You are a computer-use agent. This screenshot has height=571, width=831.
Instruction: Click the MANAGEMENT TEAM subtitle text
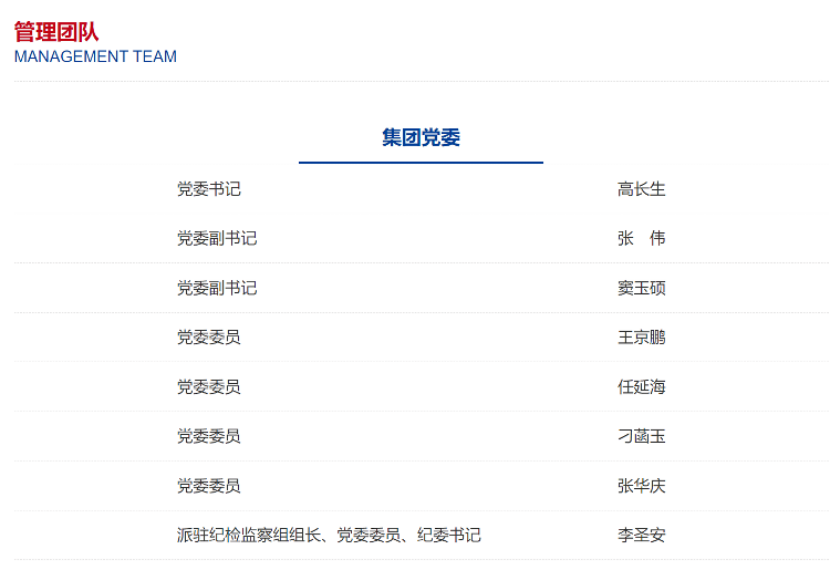pos(95,57)
